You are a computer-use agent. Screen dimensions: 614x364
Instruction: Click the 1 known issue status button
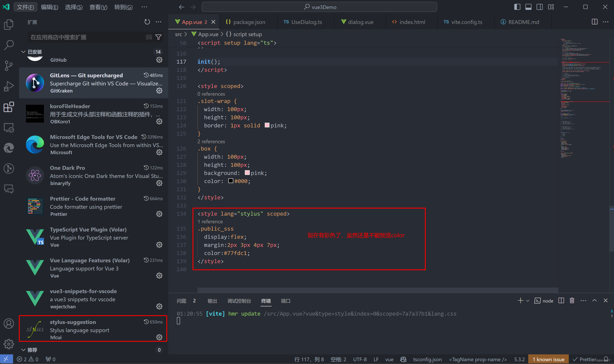tap(548, 359)
